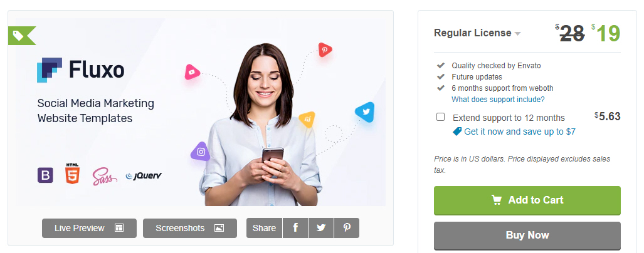644x253 pixels.
Task: Click the Pinterest share icon
Action: click(347, 228)
